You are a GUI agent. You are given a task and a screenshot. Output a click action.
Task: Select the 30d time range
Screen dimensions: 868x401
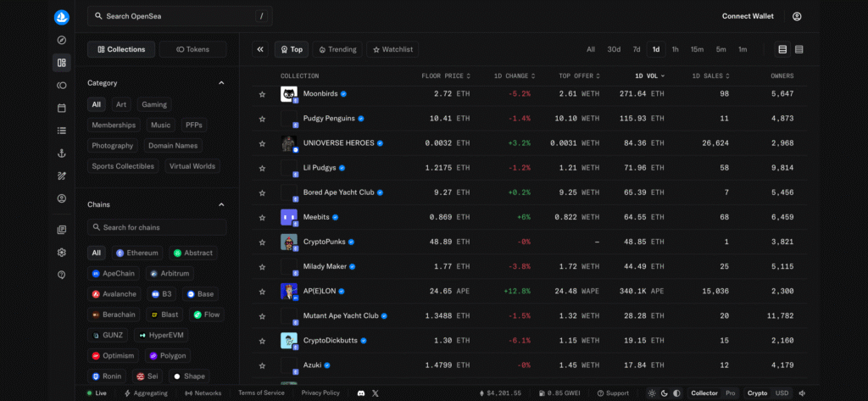(x=614, y=49)
